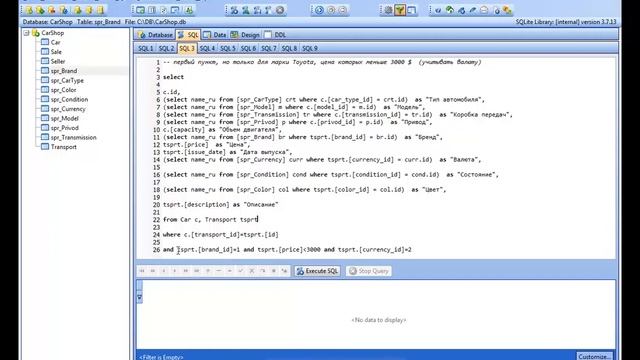The width and height of the screenshot is (640, 360).
Task: Select the top-level SQL tab
Action: (x=188, y=35)
